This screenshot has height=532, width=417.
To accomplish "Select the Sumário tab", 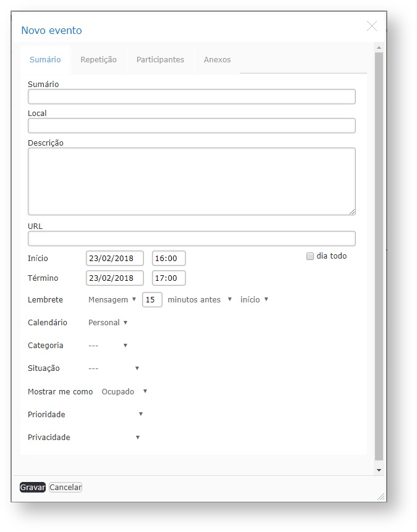I will pos(45,60).
